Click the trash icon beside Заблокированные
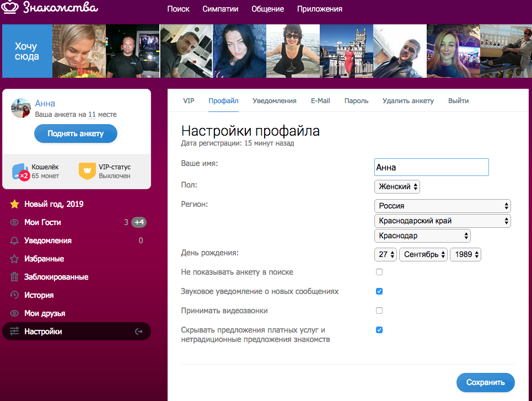 point(14,277)
